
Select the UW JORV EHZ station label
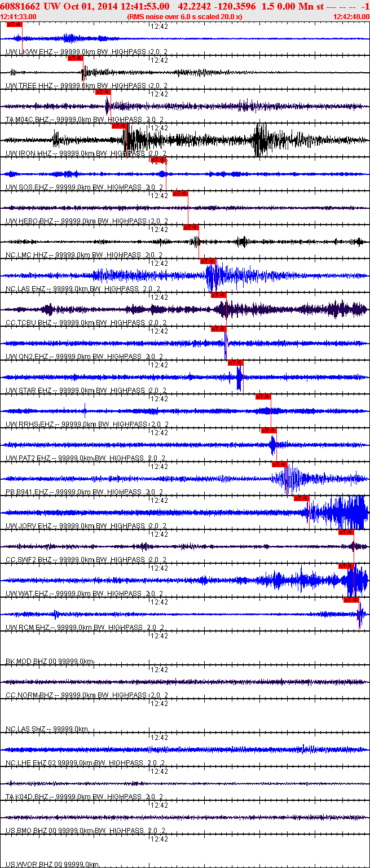[x=86, y=526]
